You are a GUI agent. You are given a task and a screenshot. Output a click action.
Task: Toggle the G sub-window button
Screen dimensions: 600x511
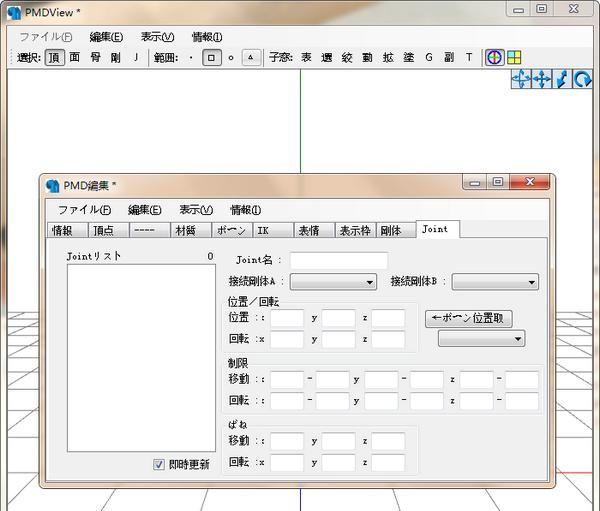coord(429,57)
